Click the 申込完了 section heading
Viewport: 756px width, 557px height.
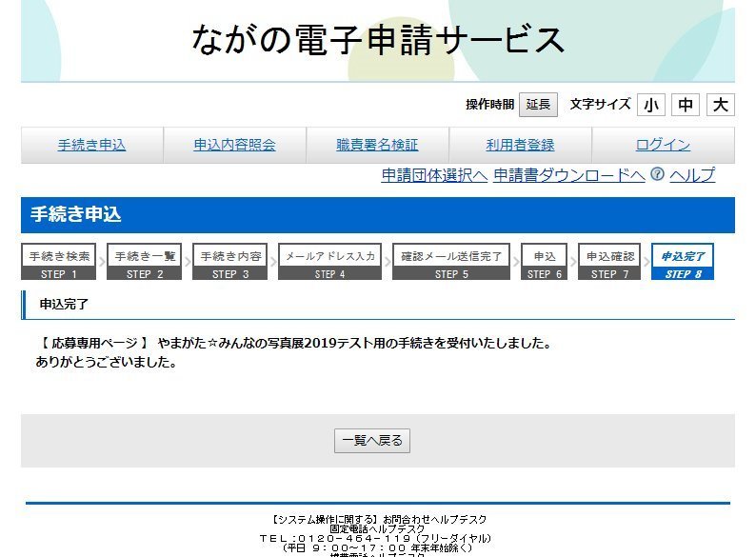pyautogui.click(x=64, y=305)
